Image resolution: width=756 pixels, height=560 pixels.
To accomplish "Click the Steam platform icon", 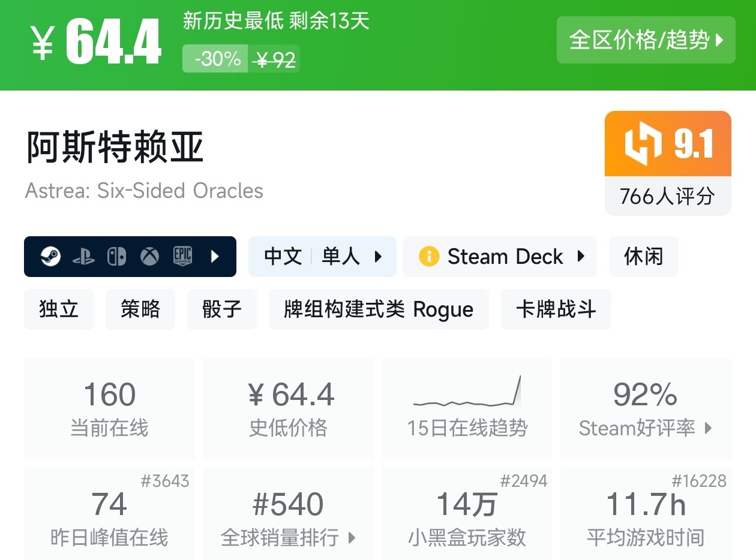I will pyautogui.click(x=51, y=257).
